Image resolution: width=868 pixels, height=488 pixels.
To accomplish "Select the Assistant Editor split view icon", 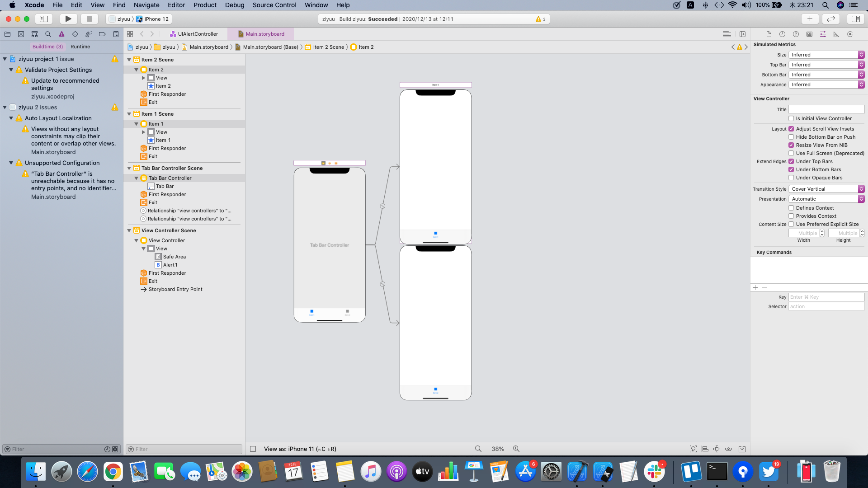I will 743,34.
